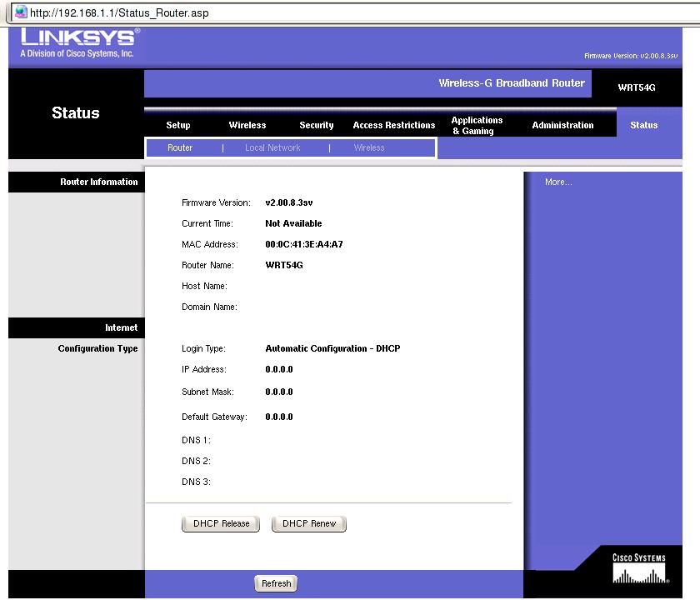Click the DHCP Release button

221,523
